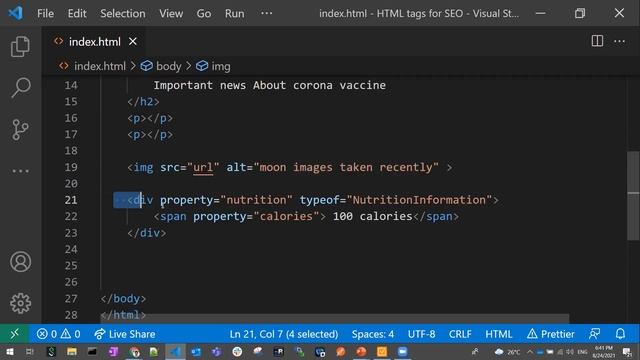Open the Source Control view
640x360 pixels.
[20, 129]
